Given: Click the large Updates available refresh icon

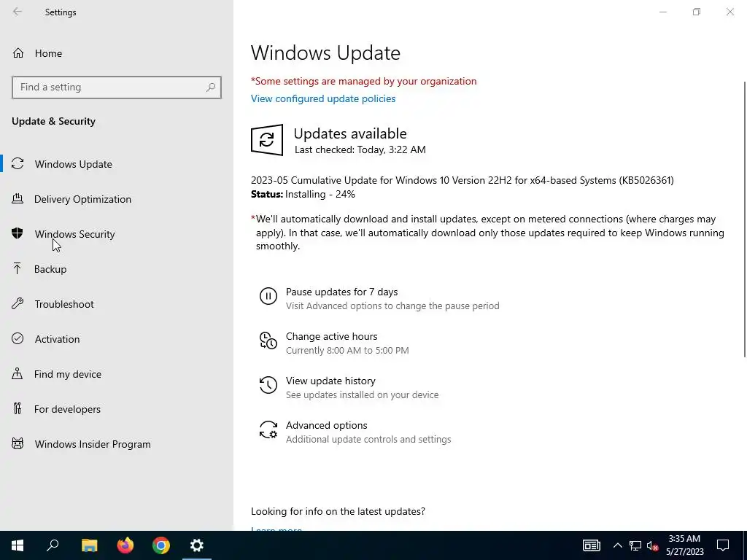Looking at the screenshot, I should point(267,140).
